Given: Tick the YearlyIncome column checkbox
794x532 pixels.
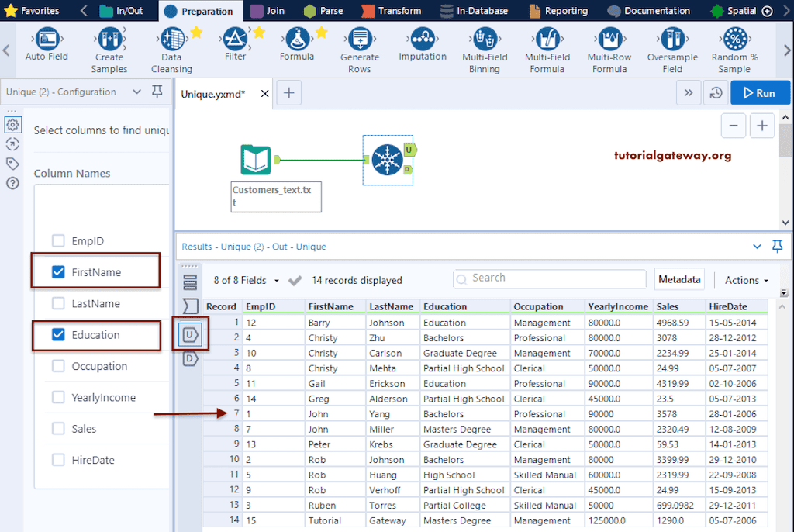Looking at the screenshot, I should tap(58, 397).
